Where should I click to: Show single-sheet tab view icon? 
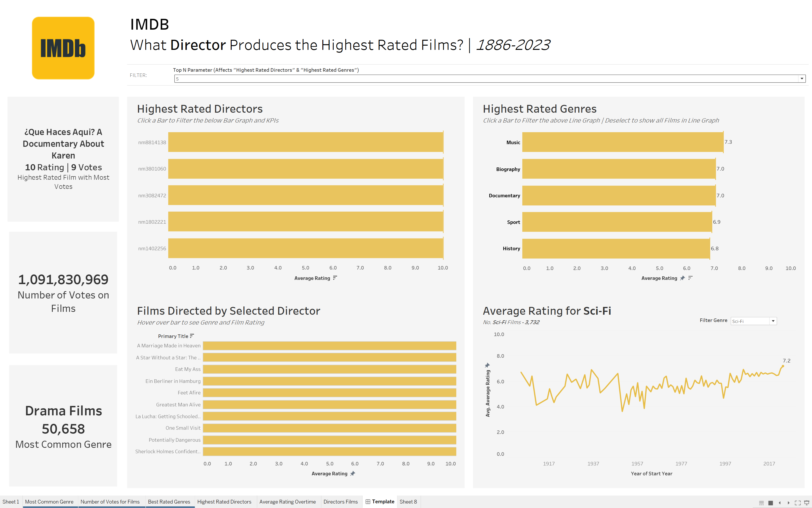(771, 503)
